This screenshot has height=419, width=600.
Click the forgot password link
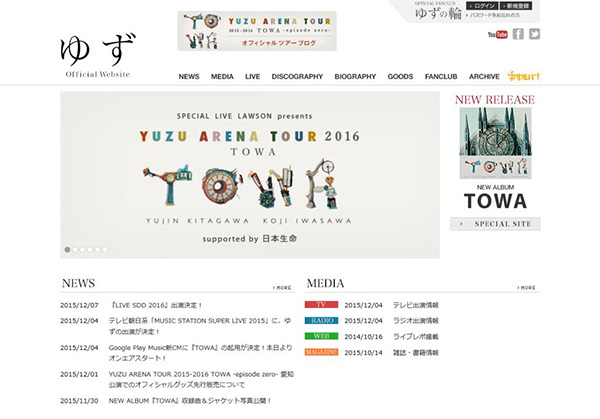(x=493, y=15)
